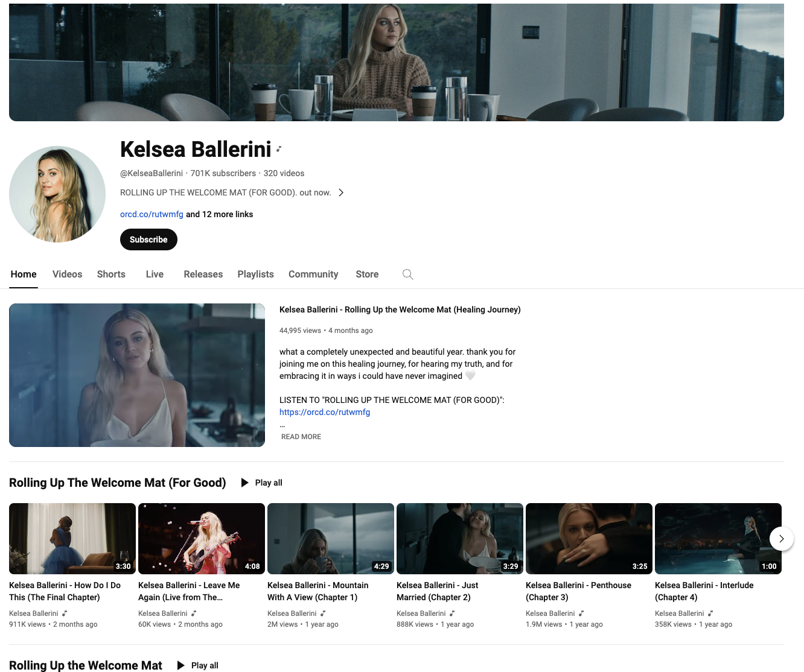
Task: Click 'and 12 more links'
Action: [x=220, y=214]
